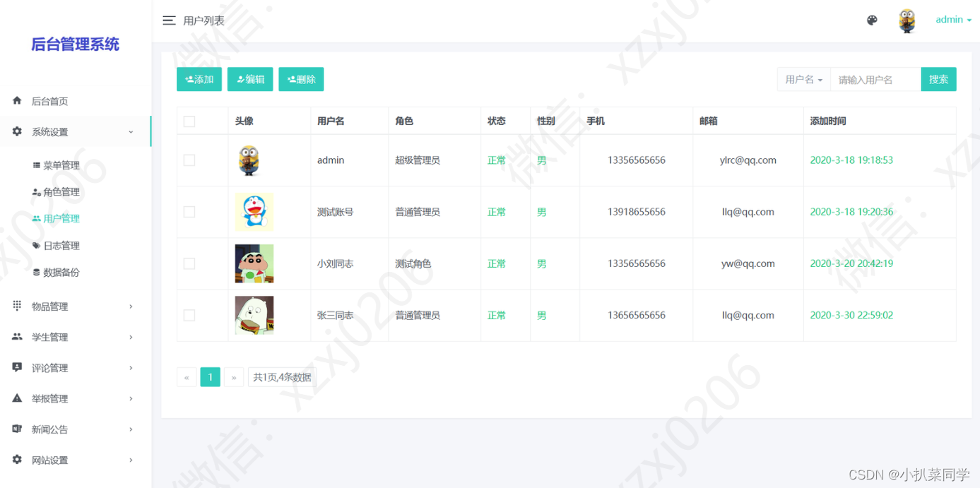The image size is (980, 488).
Task: Click timestamp 2020-3-18 19:18:53
Action: click(x=851, y=160)
